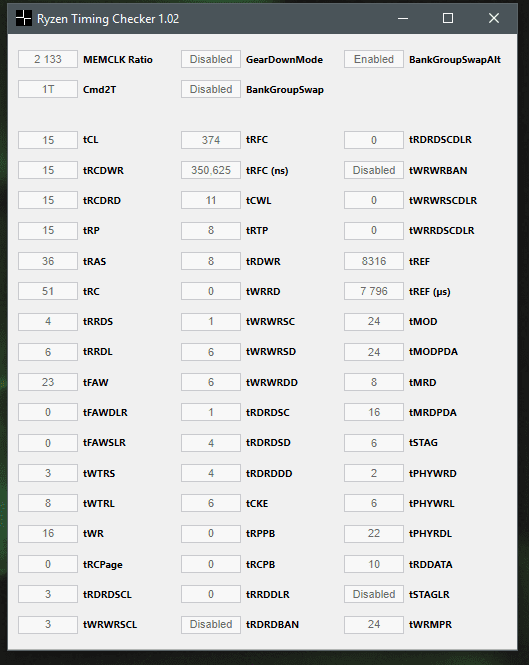This screenshot has height=665, width=529.
Task: Click the tRDDATA value 10
Action: point(374,564)
